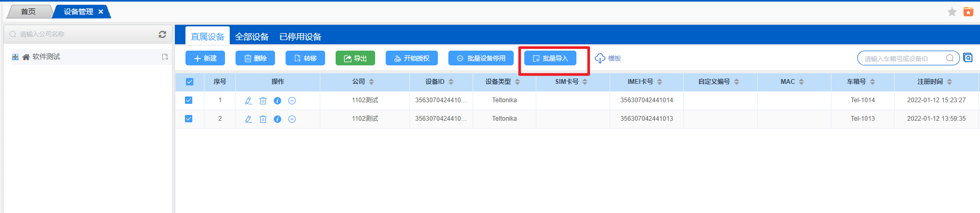Expand the 软件测试 tree node
The image size is (980, 213).
(x=15, y=57)
